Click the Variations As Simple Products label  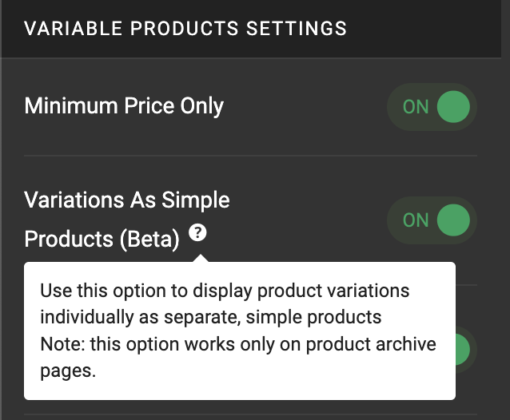pos(127,220)
